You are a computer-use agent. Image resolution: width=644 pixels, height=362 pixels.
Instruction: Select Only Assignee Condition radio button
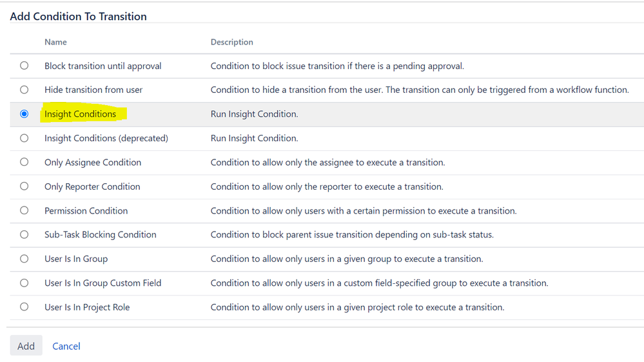pos(24,163)
